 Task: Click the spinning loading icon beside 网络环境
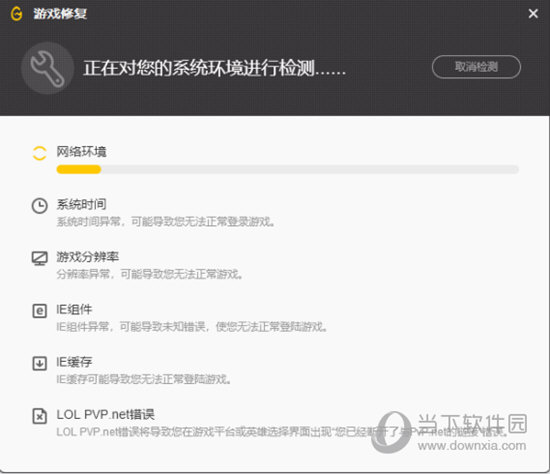click(x=39, y=153)
